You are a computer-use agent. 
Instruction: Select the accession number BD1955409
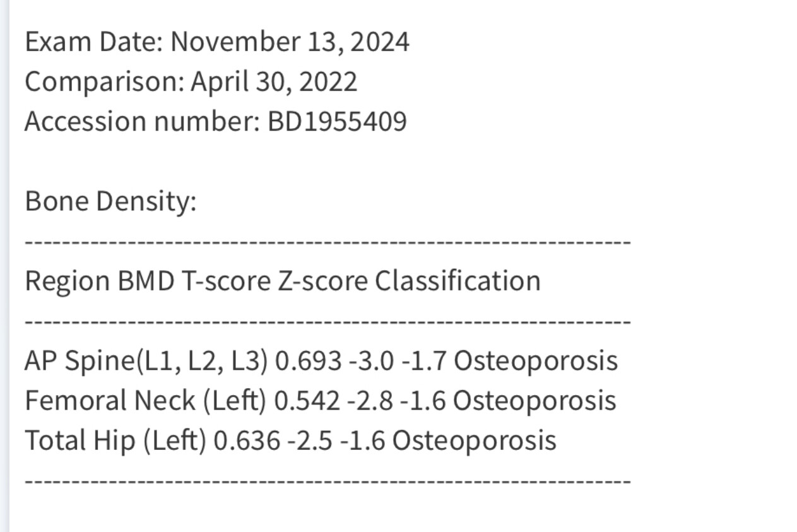(x=337, y=122)
